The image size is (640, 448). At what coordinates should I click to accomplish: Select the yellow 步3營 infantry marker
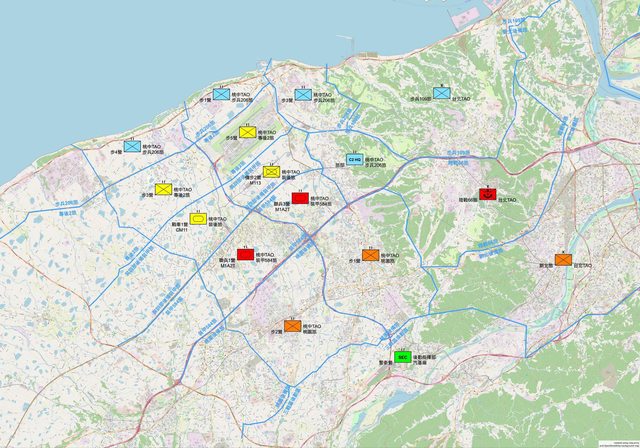coord(163,189)
